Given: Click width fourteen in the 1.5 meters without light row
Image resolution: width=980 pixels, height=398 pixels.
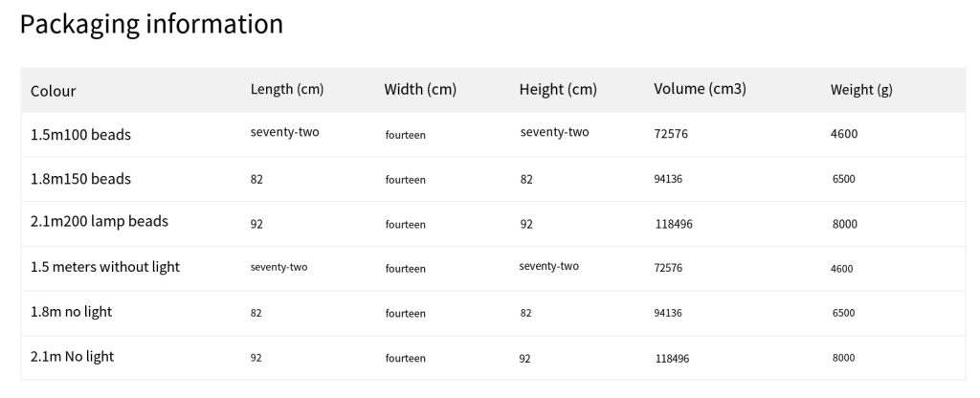Looking at the screenshot, I should click(406, 269).
